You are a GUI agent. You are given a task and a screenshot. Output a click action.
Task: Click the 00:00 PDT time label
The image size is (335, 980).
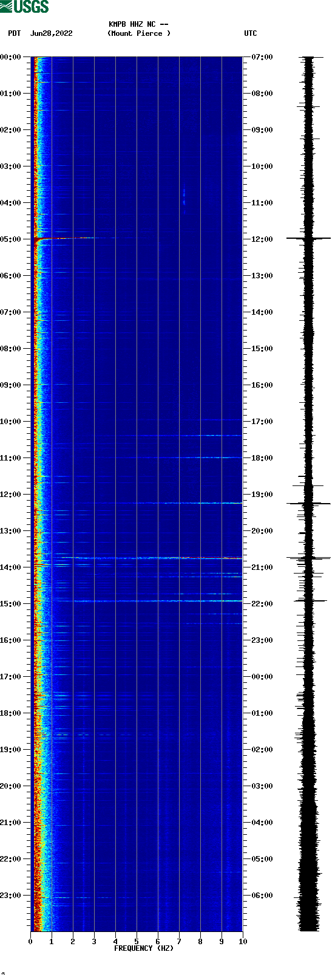(x=10, y=57)
